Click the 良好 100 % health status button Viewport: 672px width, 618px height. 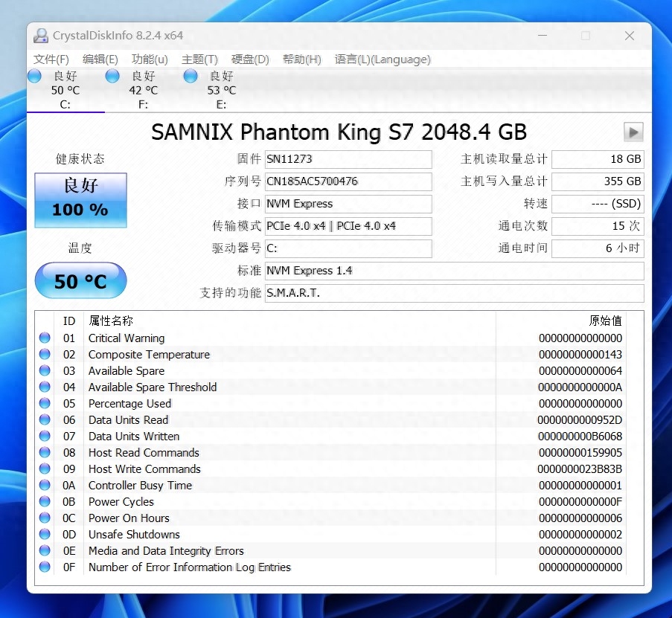pyautogui.click(x=80, y=200)
